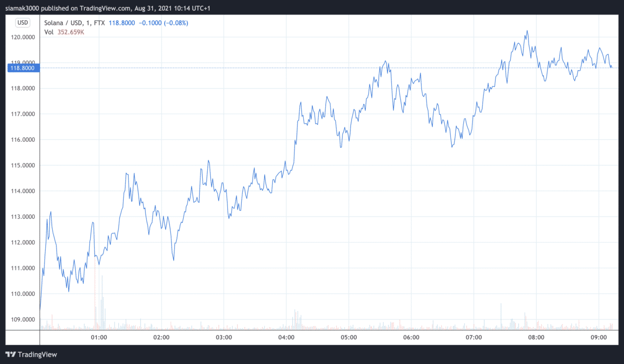This screenshot has width=624, height=364.
Task: Click the TradingView logo icon
Action: point(10,355)
